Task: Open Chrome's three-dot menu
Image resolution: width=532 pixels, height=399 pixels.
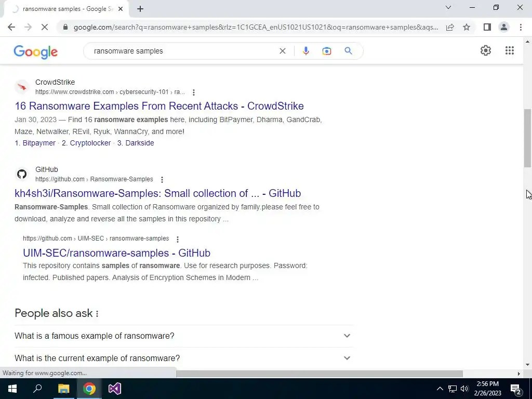Action: click(521, 27)
